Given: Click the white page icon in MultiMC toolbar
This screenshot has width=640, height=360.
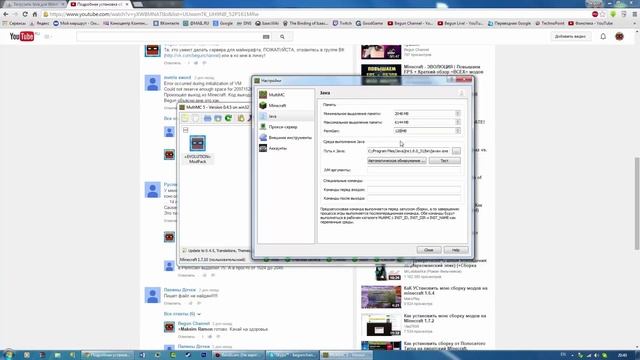Looking at the screenshot, I should click(196, 118).
